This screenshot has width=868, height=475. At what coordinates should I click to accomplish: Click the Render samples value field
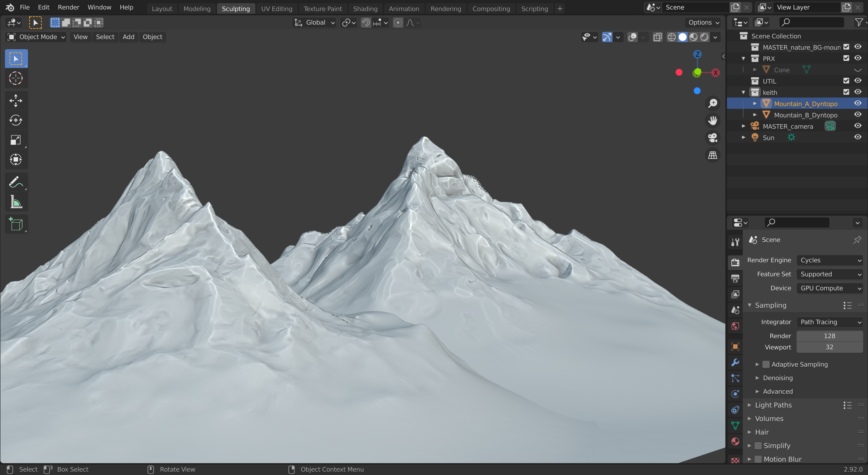point(829,336)
